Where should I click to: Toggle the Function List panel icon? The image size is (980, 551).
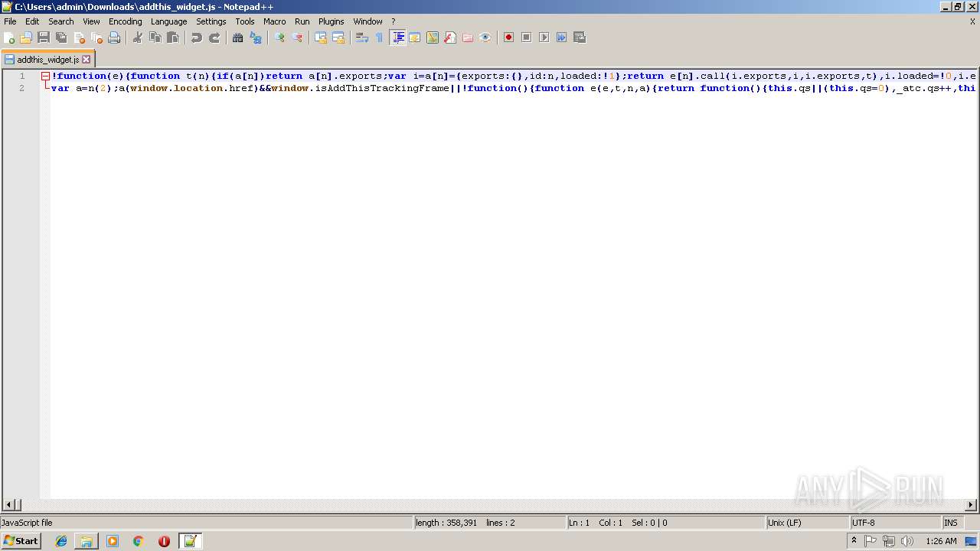(x=450, y=37)
